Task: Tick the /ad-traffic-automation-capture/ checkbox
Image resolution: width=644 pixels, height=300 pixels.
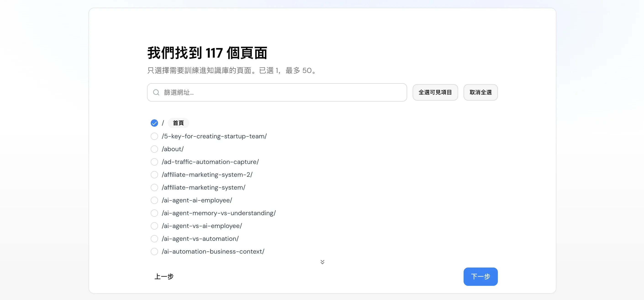Action: tap(154, 162)
